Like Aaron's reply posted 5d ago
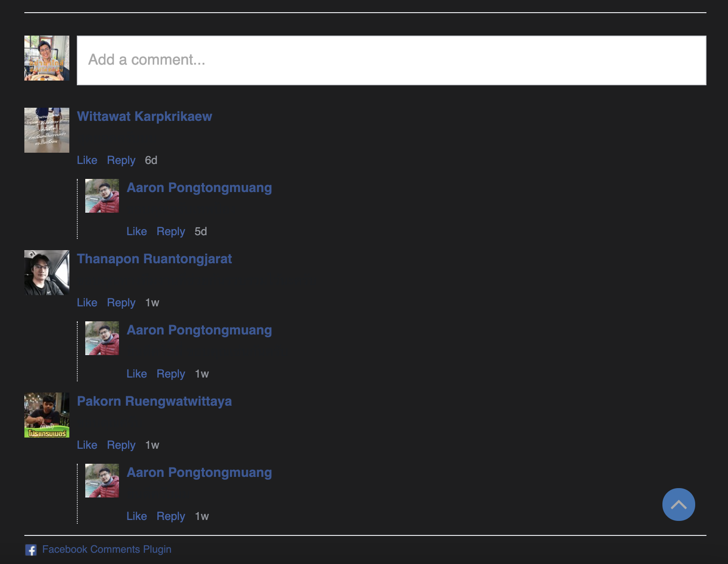 click(137, 231)
